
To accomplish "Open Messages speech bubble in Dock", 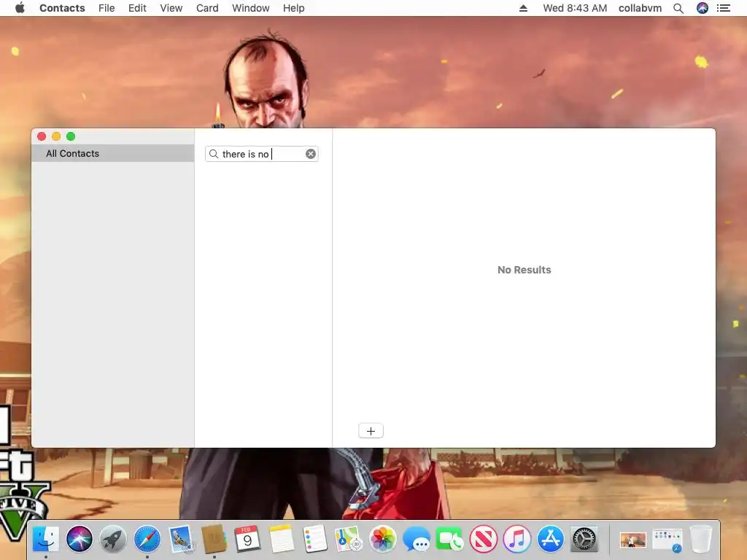I will (416, 539).
